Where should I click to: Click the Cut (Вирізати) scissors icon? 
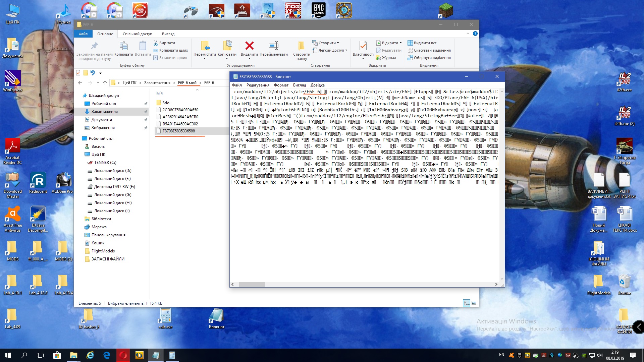pos(156,43)
